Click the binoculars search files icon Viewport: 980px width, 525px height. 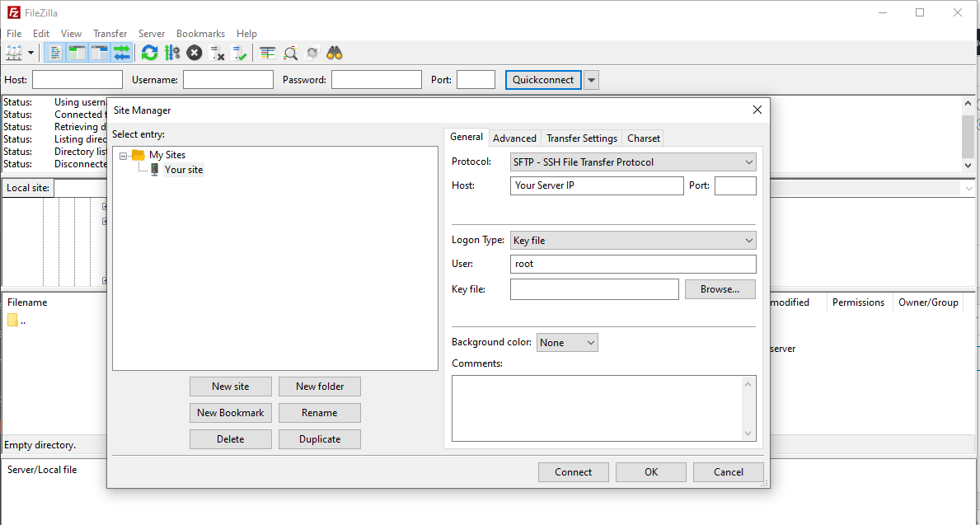point(335,53)
